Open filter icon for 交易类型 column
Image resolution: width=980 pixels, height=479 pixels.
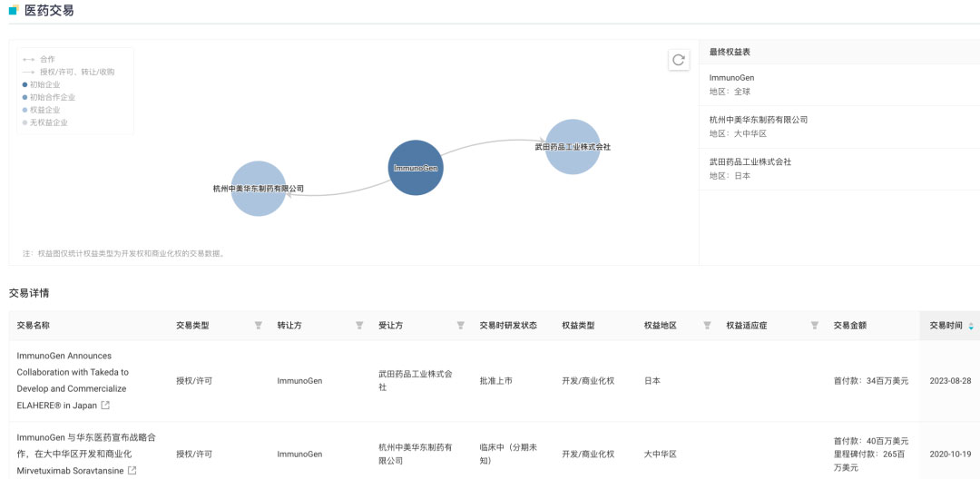[x=258, y=326]
